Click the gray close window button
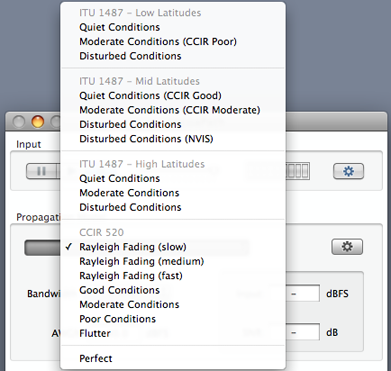The height and width of the screenshot is (371, 391). click(19, 122)
